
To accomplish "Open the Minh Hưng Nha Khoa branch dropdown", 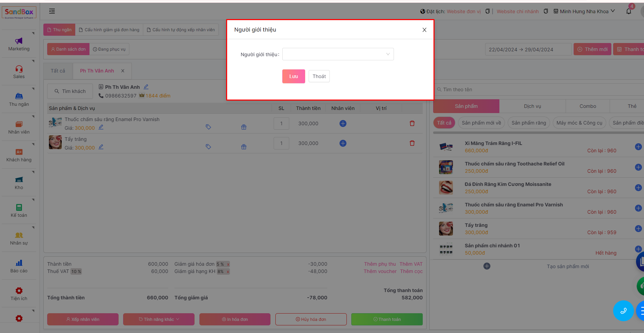I will pos(584,11).
